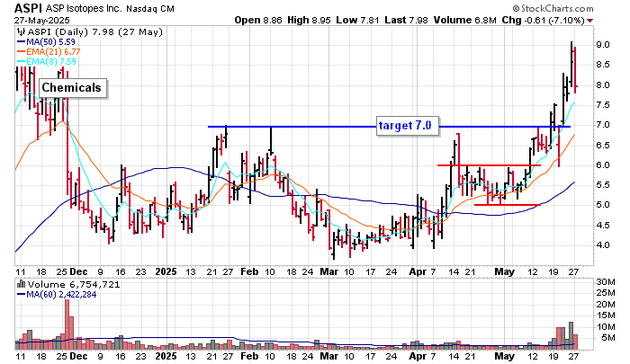
Task: Click the Chemicals annotation box
Action: pos(72,88)
